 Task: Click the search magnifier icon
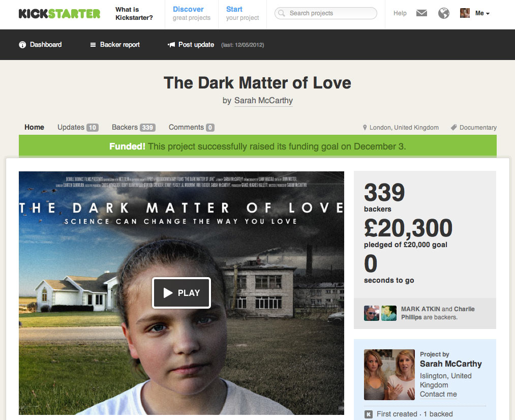click(282, 13)
